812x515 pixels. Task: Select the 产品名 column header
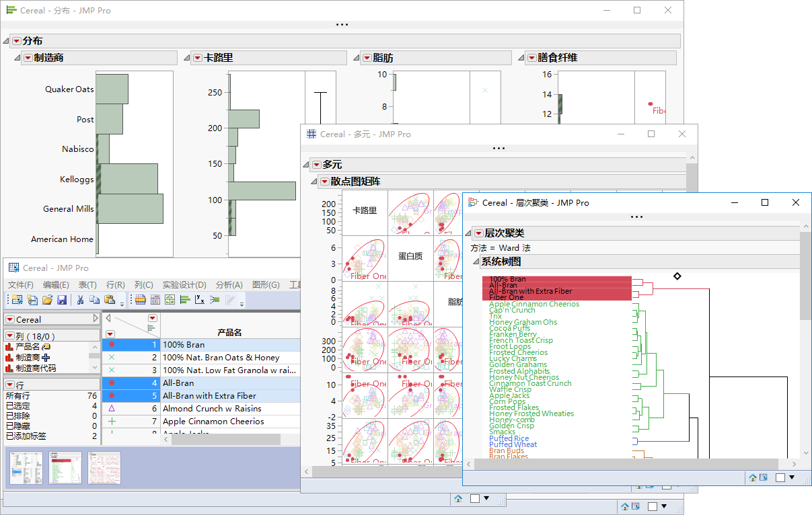tap(229, 332)
